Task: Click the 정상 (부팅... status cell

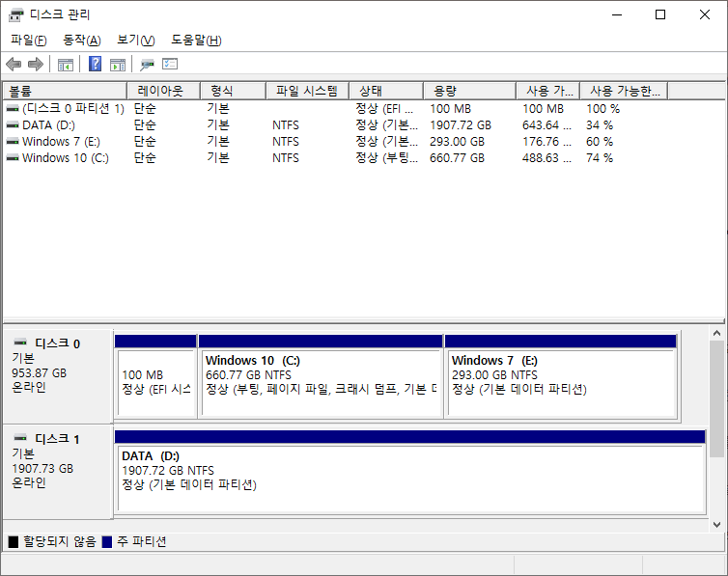Action: coord(386,157)
